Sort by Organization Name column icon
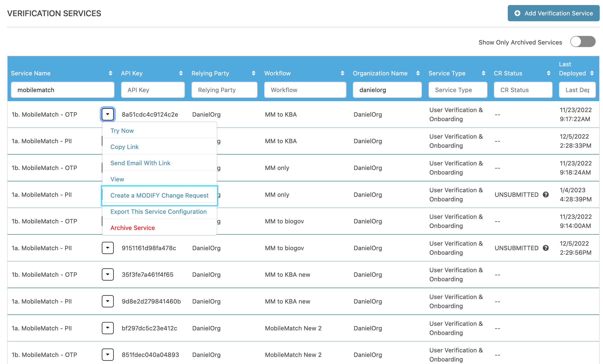603x364 pixels. (x=418, y=73)
